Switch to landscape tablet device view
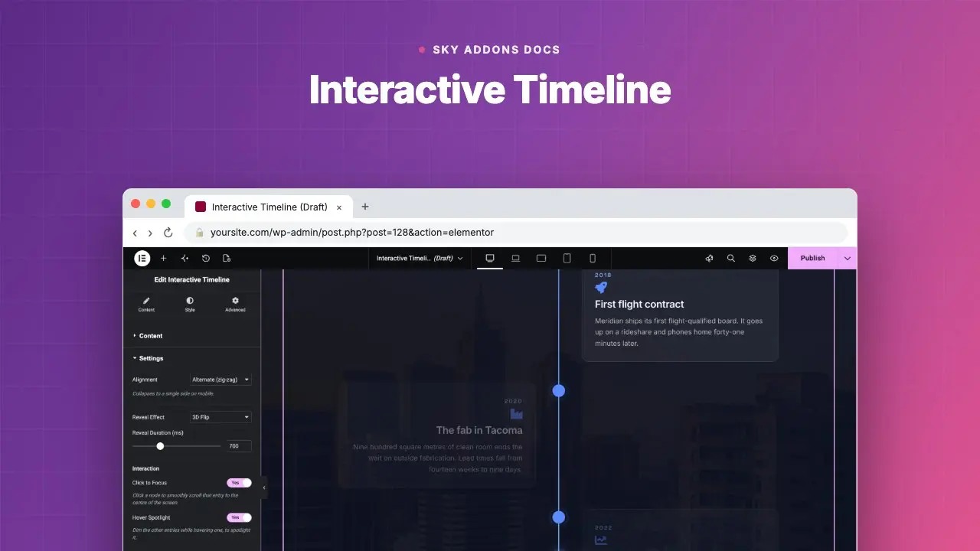The height and width of the screenshot is (551, 980). [x=541, y=258]
